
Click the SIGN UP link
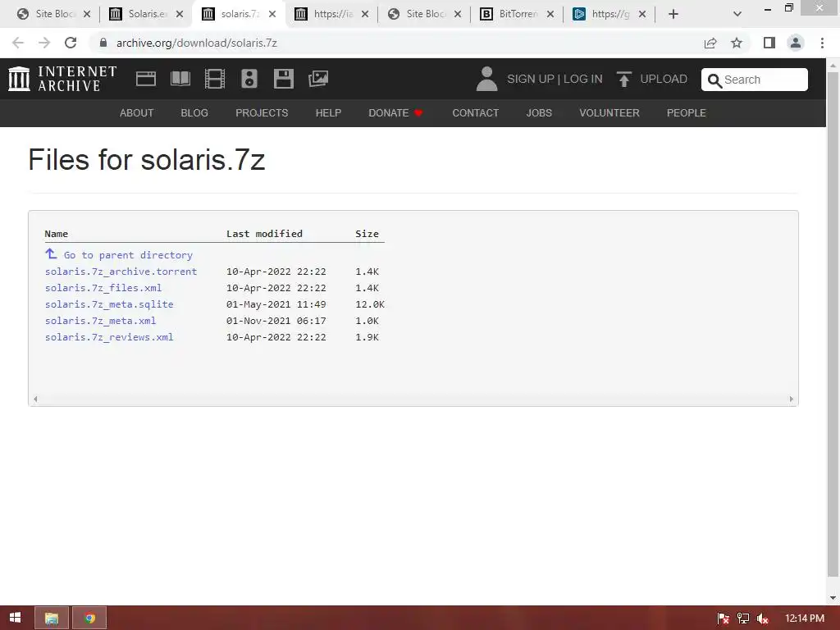[531, 80]
